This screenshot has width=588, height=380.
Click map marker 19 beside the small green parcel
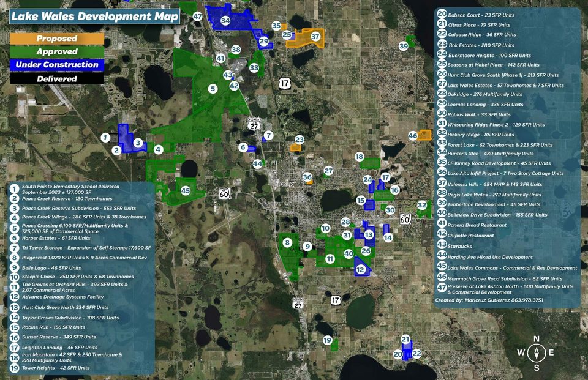(327, 340)
